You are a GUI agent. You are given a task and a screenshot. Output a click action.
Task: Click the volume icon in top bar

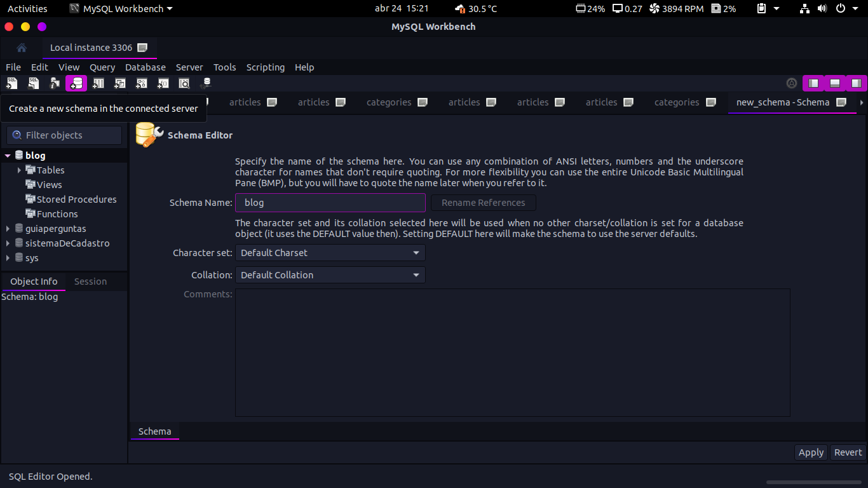click(822, 9)
